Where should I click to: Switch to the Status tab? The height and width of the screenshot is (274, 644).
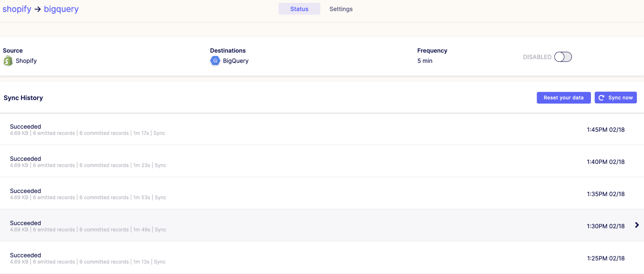(299, 9)
